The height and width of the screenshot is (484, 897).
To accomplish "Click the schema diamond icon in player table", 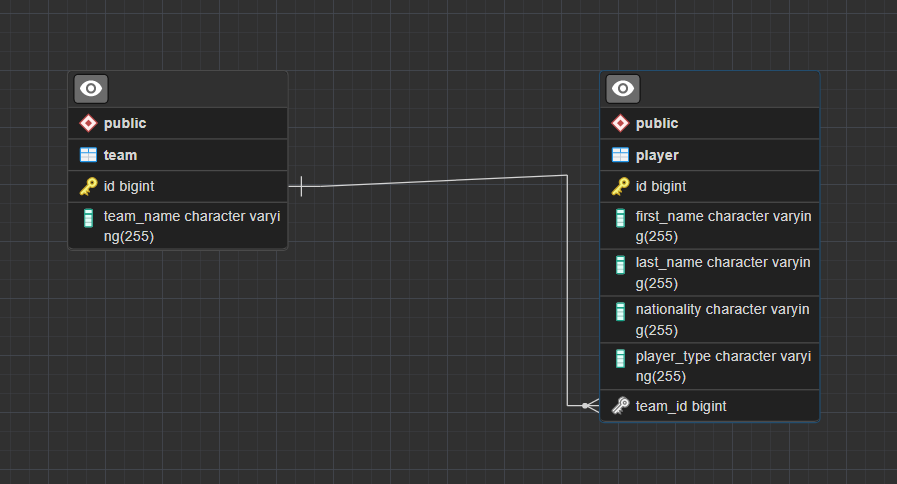I will 620,123.
